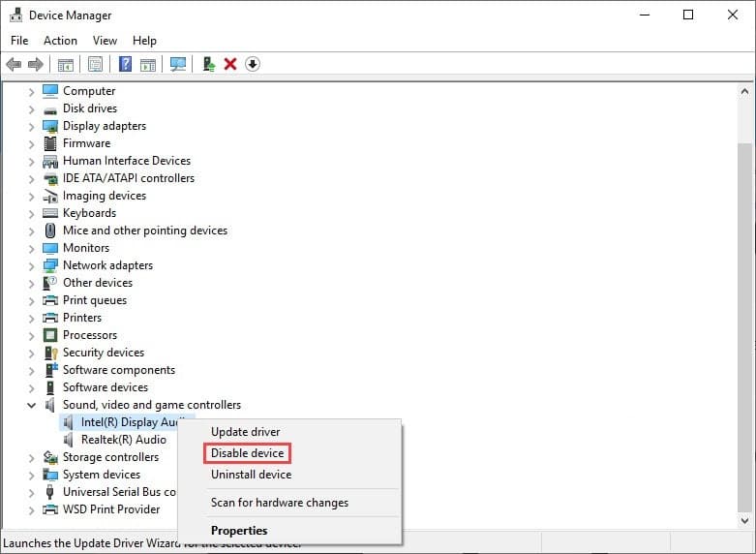Viewport: 756px width, 554px height.
Task: Expand the Keyboards category
Action: click(31, 213)
